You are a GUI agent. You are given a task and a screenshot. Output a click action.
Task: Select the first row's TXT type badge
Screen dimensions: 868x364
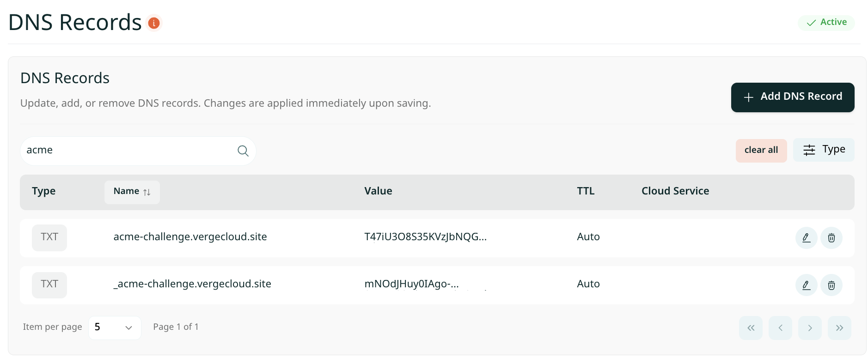49,237
